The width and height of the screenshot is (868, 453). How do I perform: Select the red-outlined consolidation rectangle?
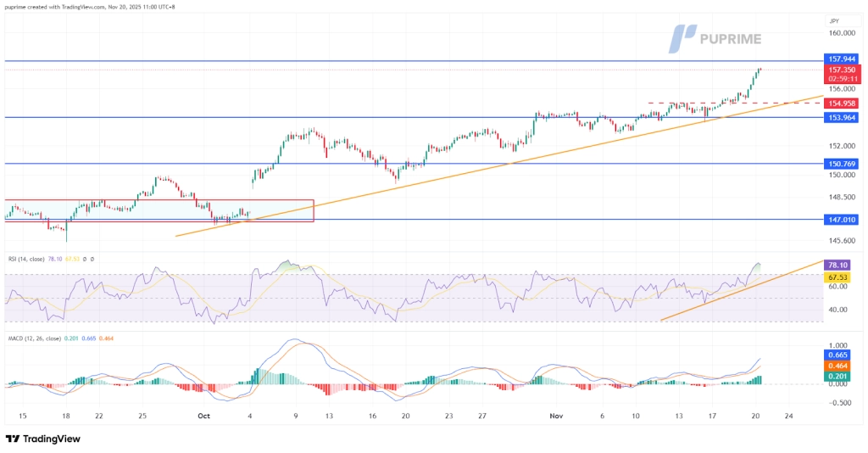(159, 211)
